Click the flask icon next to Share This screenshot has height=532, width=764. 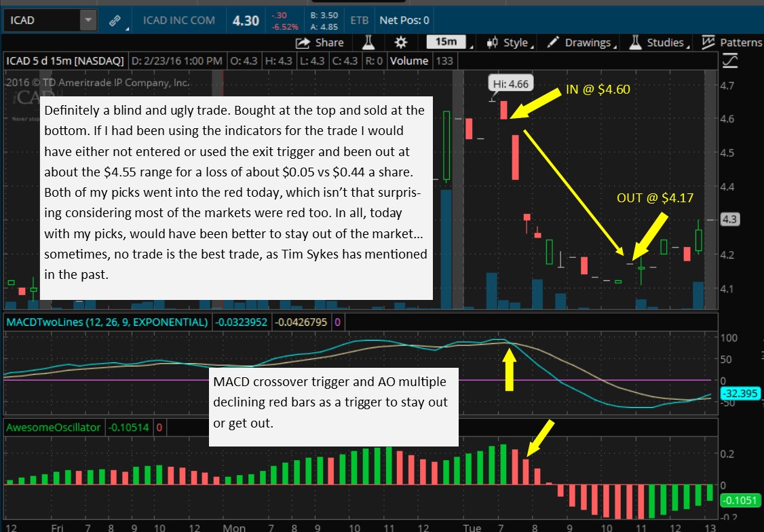click(x=368, y=43)
